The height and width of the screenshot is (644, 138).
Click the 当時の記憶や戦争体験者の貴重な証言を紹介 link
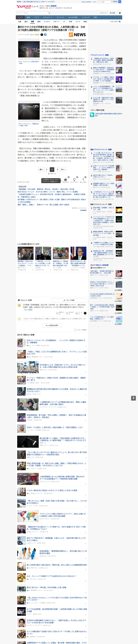coord(108,115)
